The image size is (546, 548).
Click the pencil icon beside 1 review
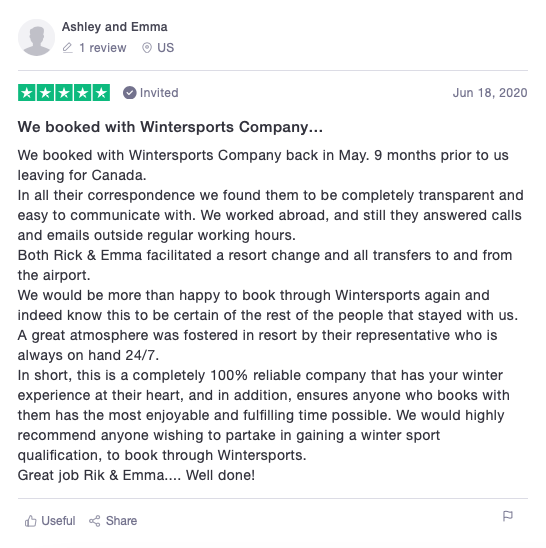coord(67,48)
